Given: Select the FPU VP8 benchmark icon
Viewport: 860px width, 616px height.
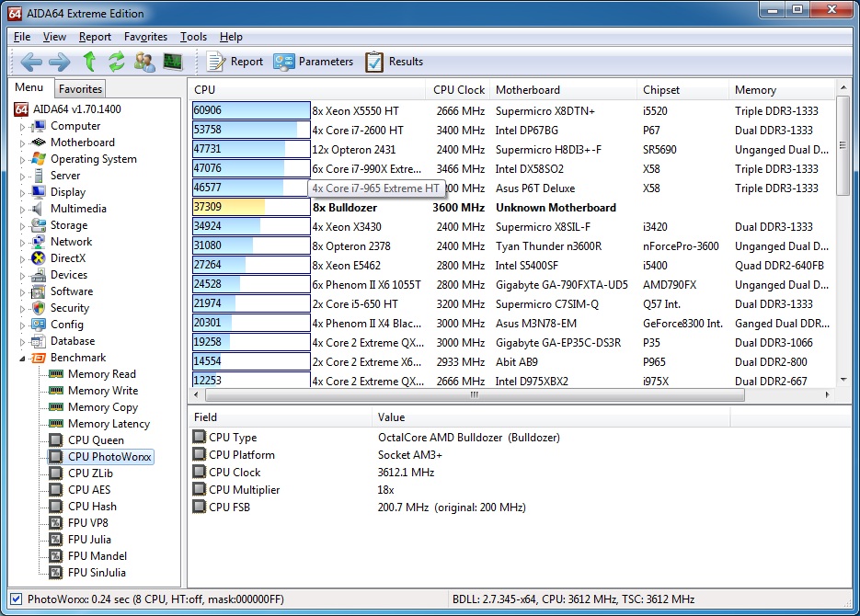Looking at the screenshot, I should (56, 522).
